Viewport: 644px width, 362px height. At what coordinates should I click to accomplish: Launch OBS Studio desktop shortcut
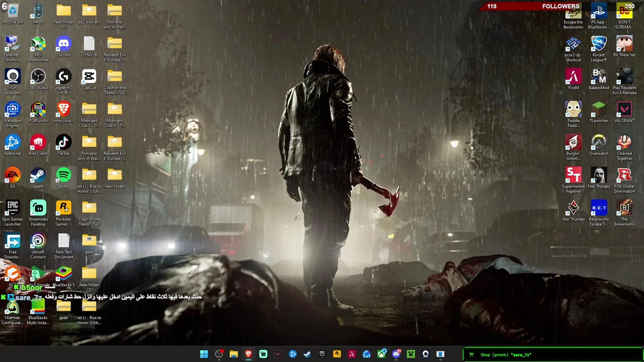coord(38,79)
